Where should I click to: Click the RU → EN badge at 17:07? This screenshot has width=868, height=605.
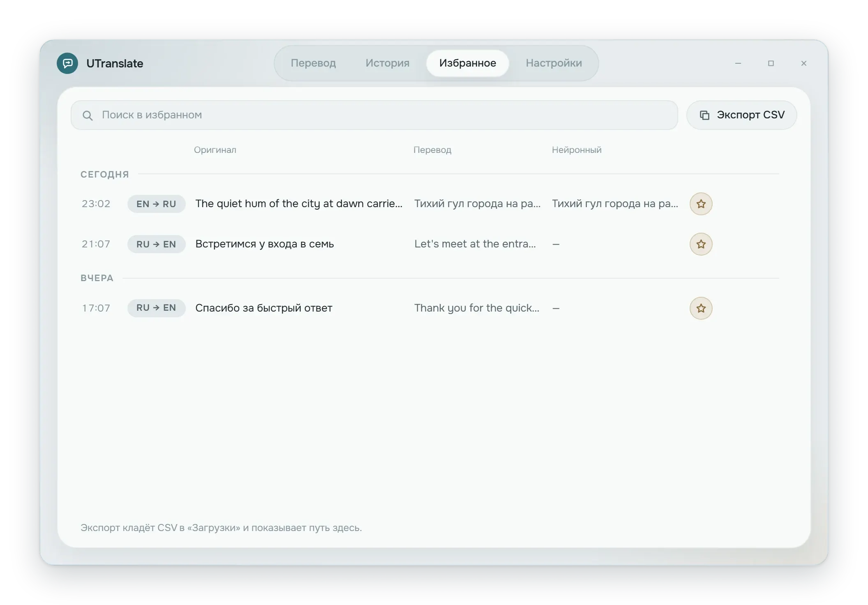click(x=156, y=308)
